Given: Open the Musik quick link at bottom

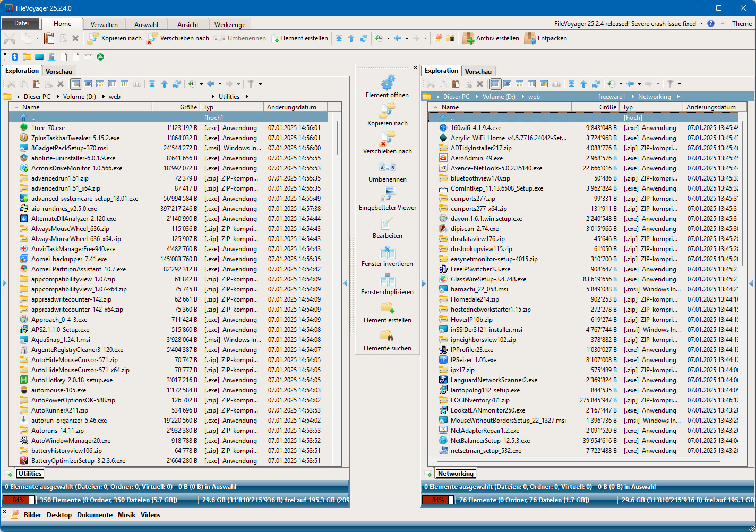Looking at the screenshot, I should pos(126,515).
